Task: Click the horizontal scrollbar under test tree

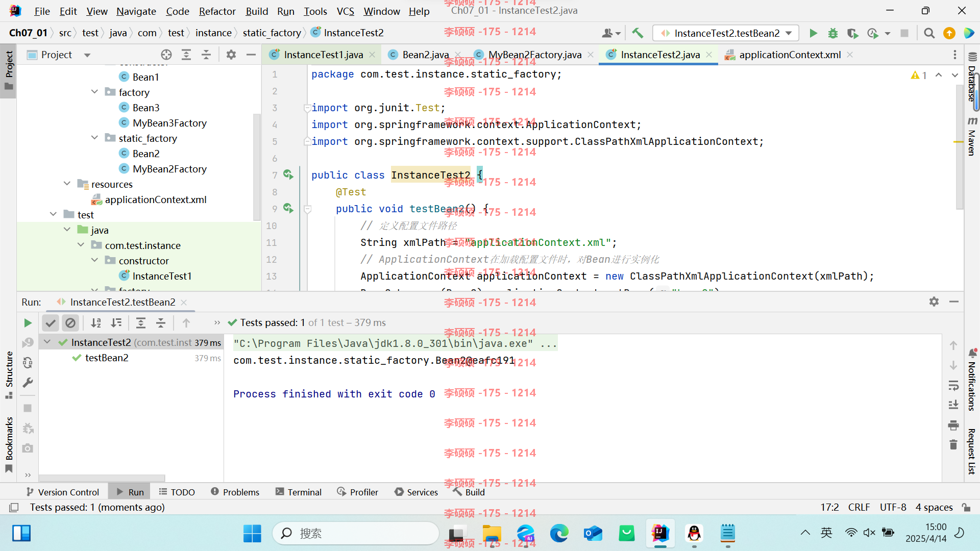Action: (102, 478)
